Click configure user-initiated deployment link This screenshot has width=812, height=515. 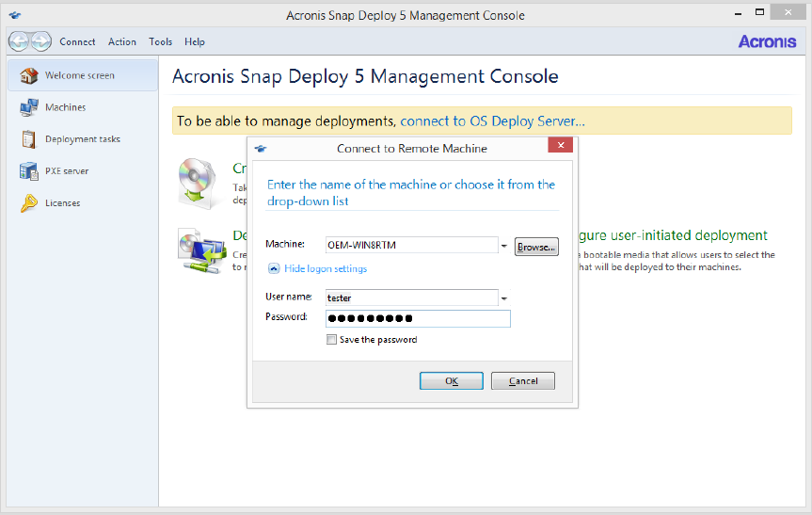[x=673, y=235]
